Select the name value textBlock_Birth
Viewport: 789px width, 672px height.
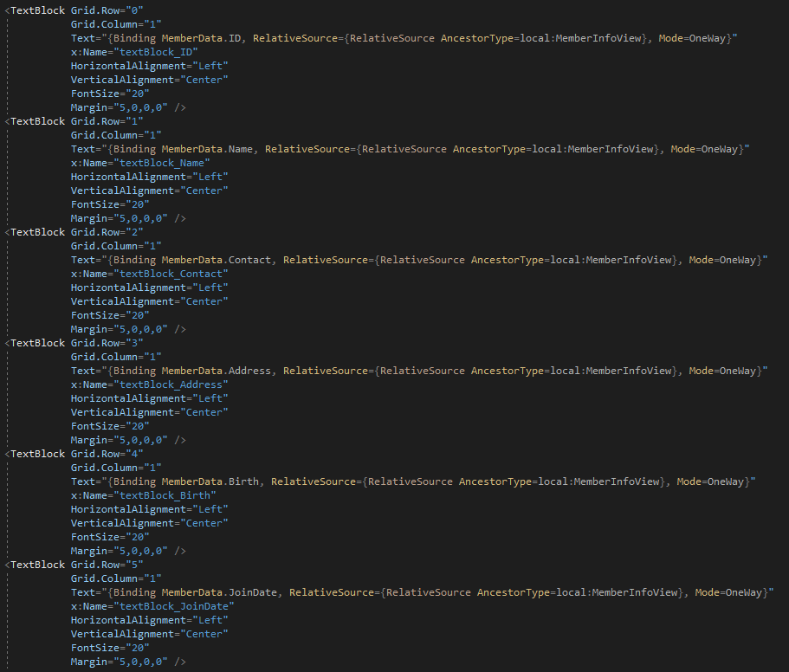[x=165, y=495]
